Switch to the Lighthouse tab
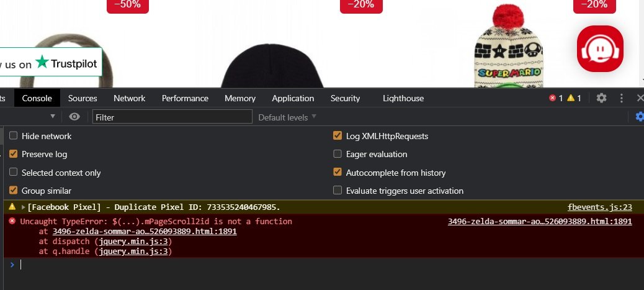The image size is (644, 290). (x=403, y=98)
